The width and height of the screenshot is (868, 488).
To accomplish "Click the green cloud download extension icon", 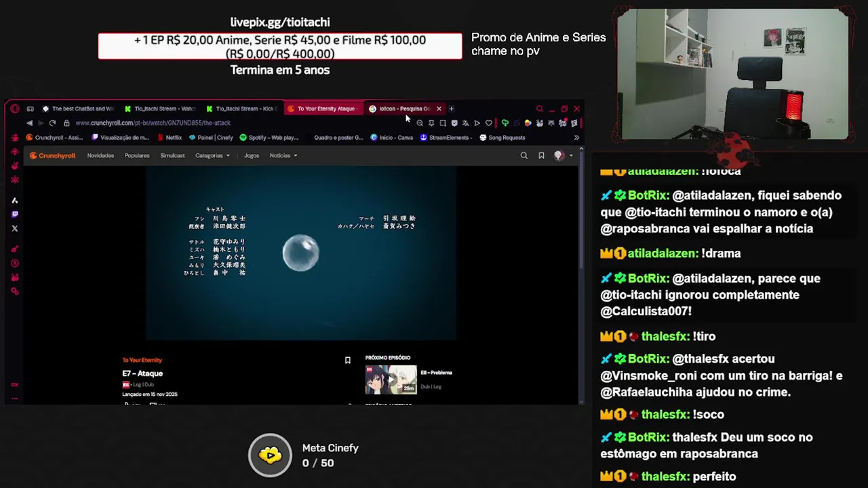I will point(505,123).
